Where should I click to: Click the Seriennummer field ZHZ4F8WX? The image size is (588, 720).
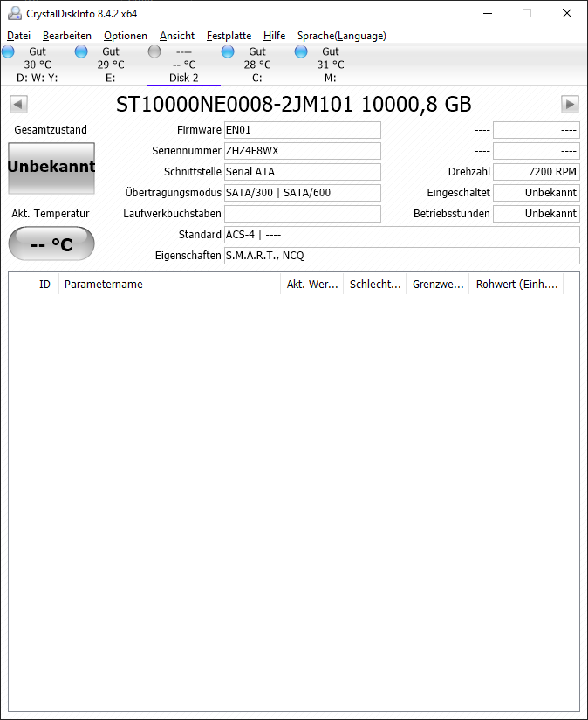(x=303, y=151)
